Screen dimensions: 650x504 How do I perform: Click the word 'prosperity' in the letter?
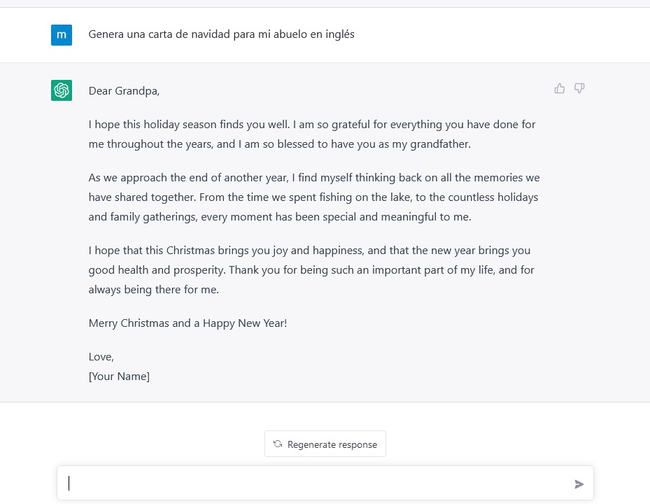point(199,270)
